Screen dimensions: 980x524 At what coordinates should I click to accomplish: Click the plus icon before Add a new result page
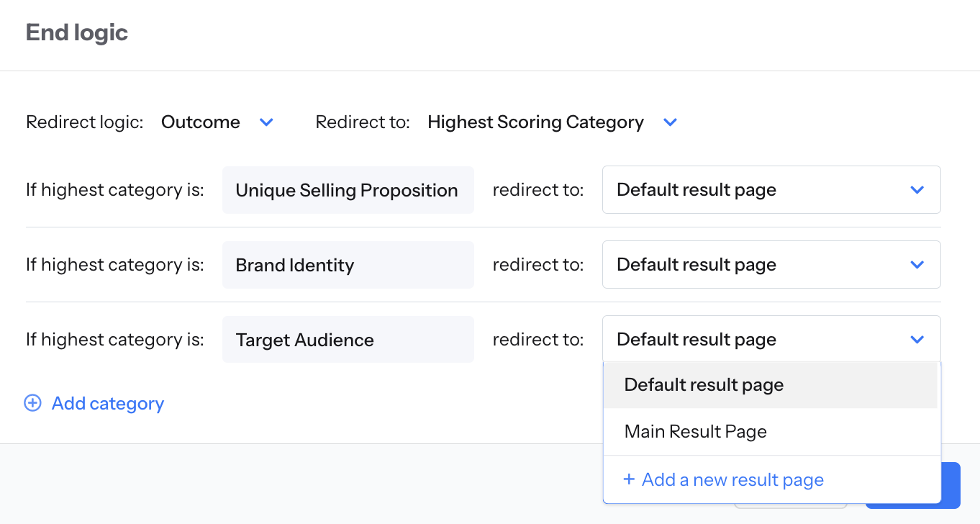click(x=629, y=479)
